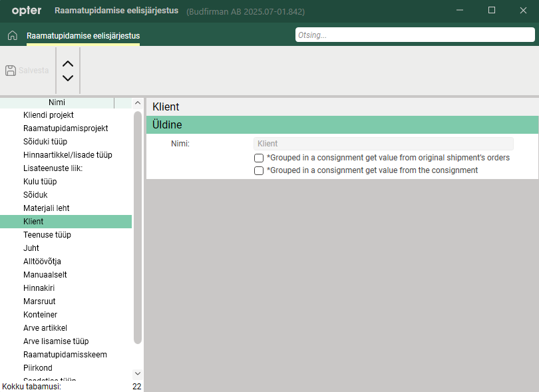The width and height of the screenshot is (539, 392).
Task: Maximize the application window
Action: tap(492, 11)
